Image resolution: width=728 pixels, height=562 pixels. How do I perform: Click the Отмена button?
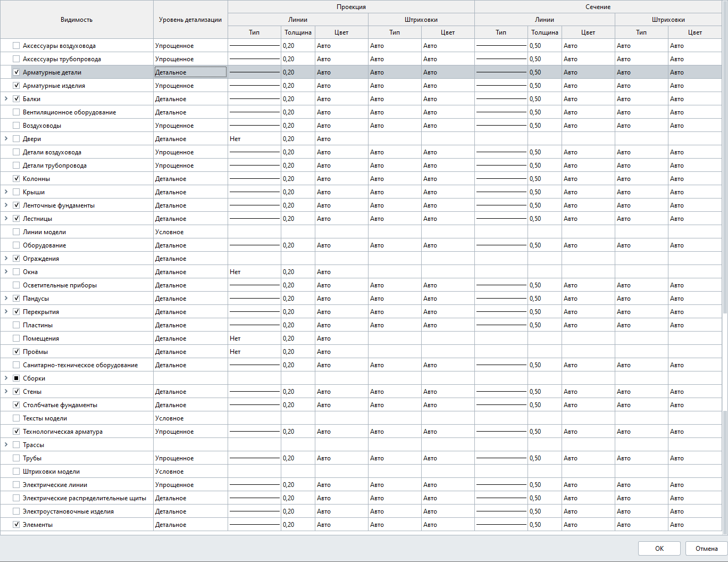pos(706,549)
